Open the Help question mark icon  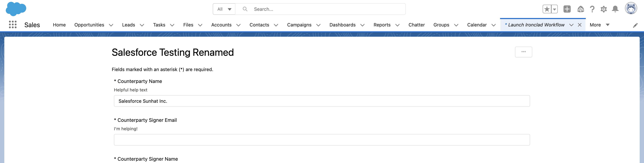(592, 9)
